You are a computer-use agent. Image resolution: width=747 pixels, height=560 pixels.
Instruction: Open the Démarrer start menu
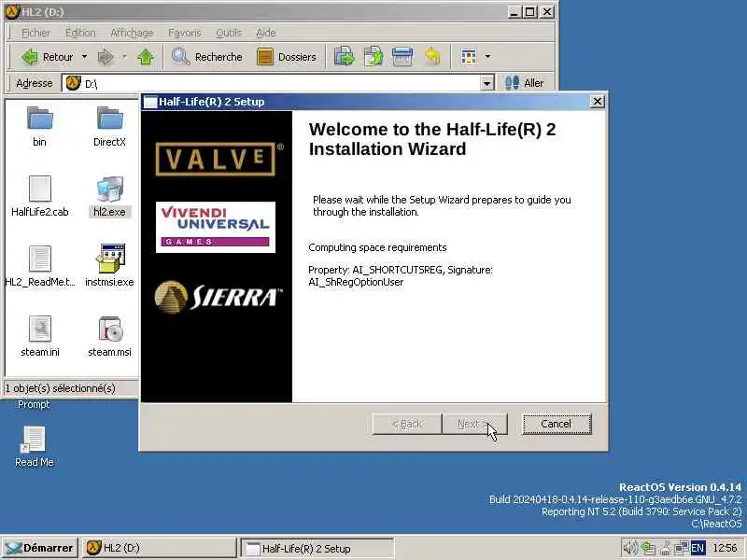point(39,548)
